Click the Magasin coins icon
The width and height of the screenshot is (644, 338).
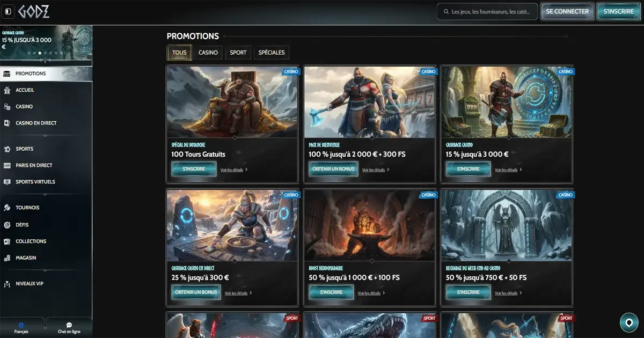(7, 258)
